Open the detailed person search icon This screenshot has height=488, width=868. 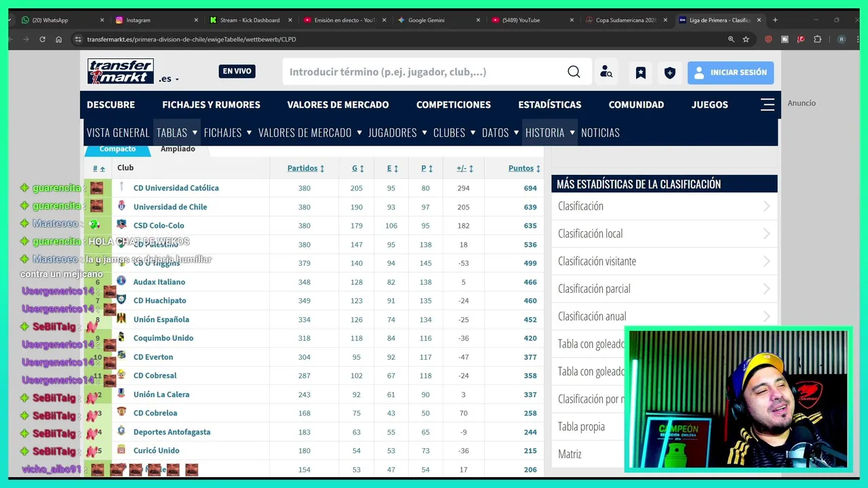tap(606, 73)
